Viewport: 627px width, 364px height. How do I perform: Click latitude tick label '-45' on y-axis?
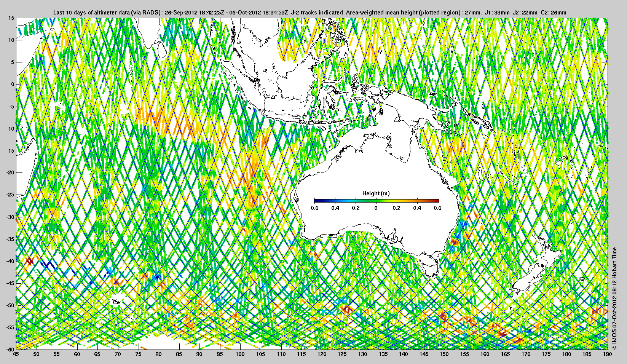click(x=10, y=283)
